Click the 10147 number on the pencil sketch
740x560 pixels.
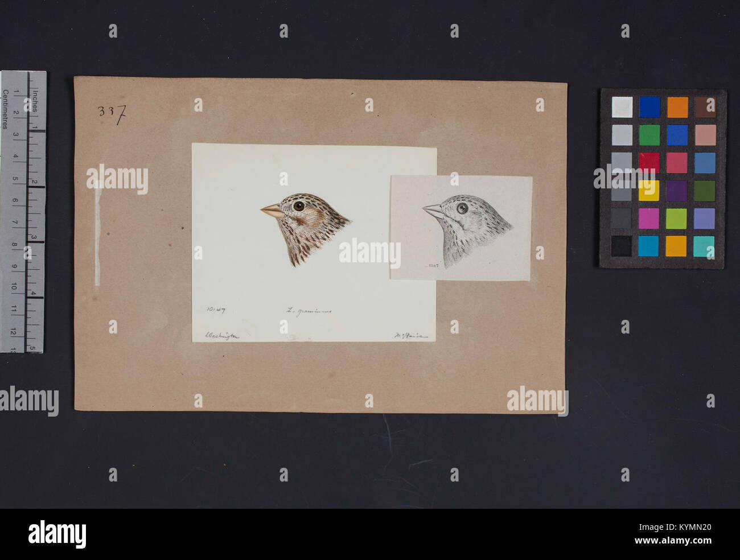pos(433,265)
